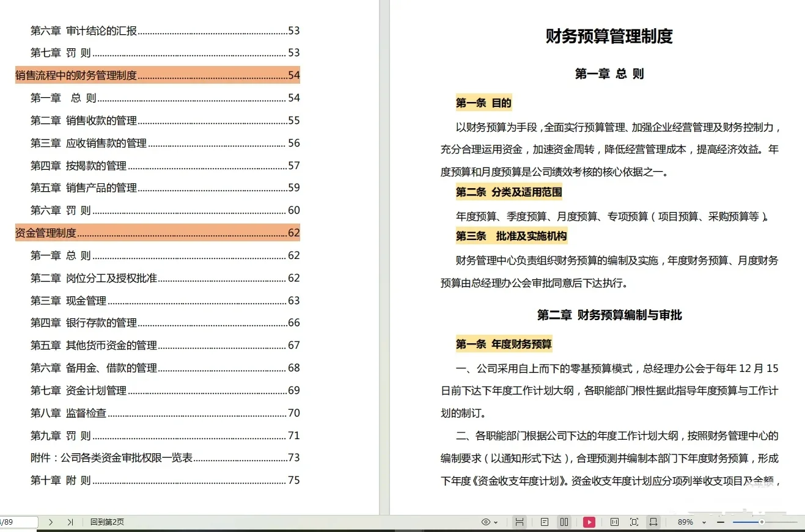
Task: Select TOC entry 第七章 资金计划管理
Action: pos(165,390)
